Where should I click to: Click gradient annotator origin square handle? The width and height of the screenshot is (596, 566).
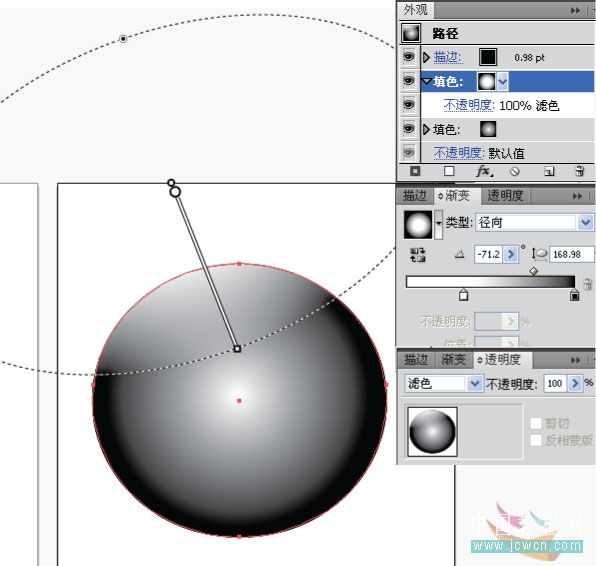tap(237, 349)
